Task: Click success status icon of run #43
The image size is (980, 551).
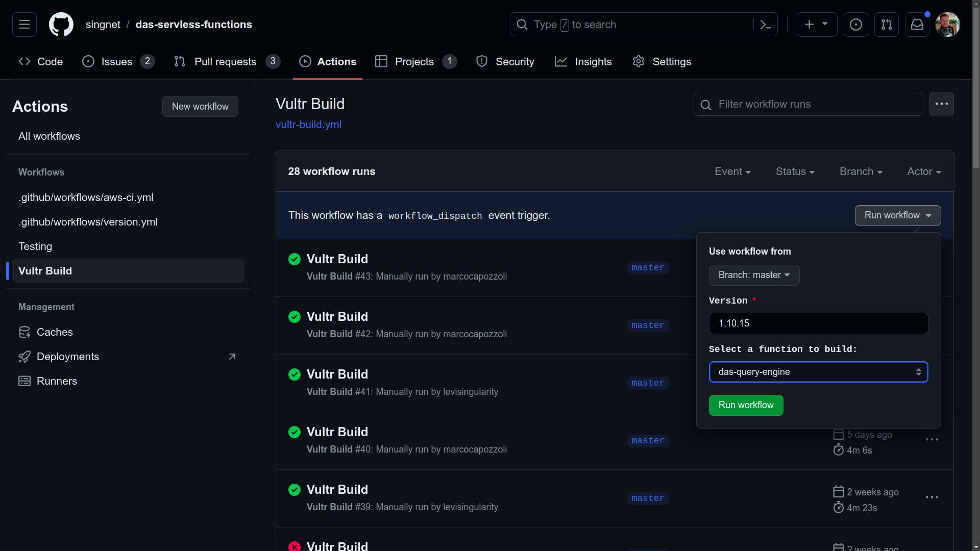Action: point(295,259)
